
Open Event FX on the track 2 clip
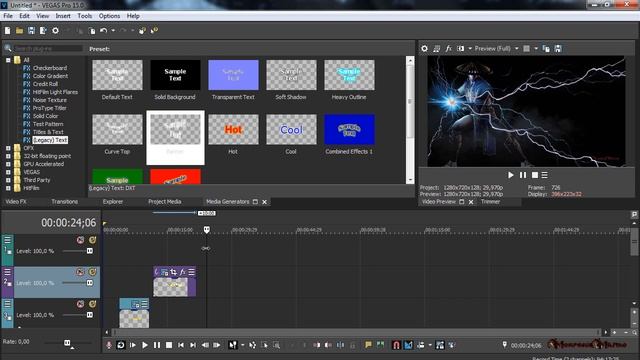click(x=182, y=272)
